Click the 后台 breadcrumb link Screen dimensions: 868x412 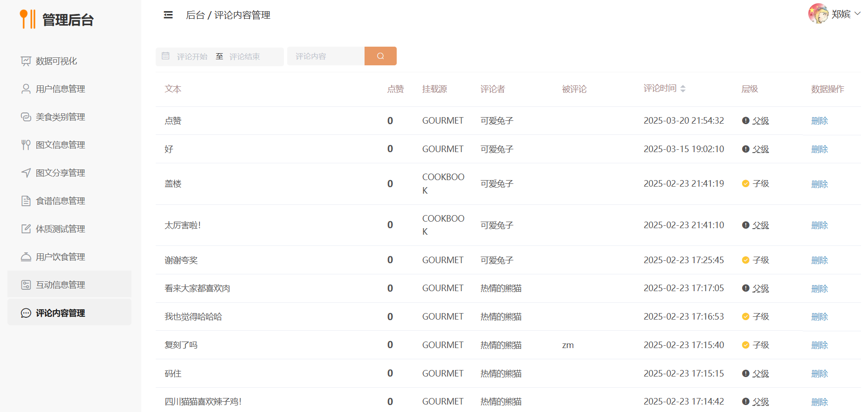195,15
